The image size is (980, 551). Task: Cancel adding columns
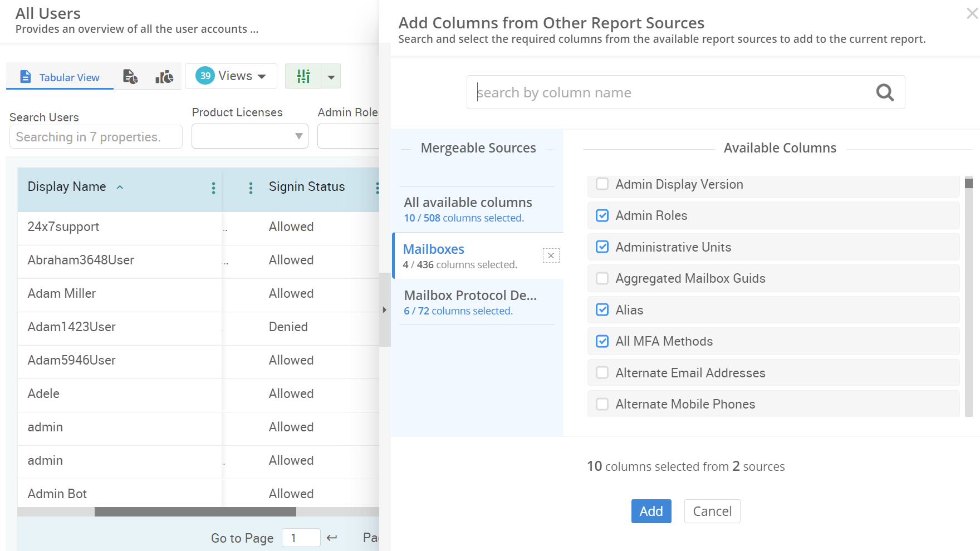coord(712,511)
